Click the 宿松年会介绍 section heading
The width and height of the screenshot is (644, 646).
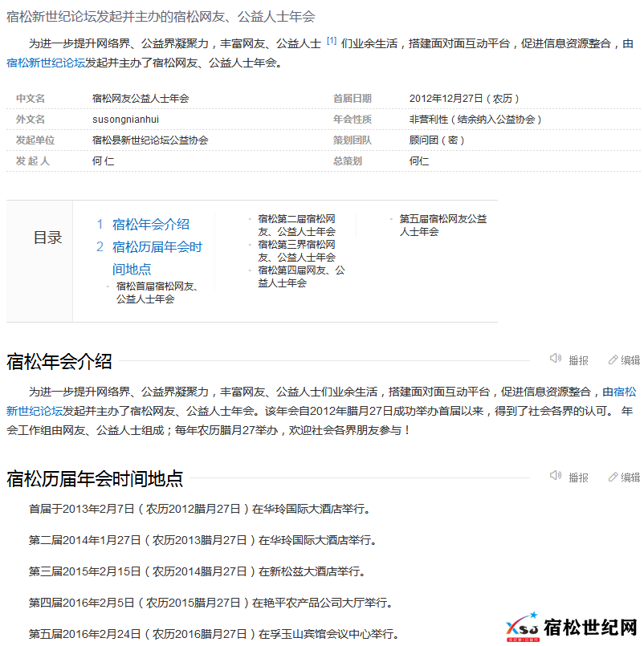pyautogui.click(x=59, y=361)
